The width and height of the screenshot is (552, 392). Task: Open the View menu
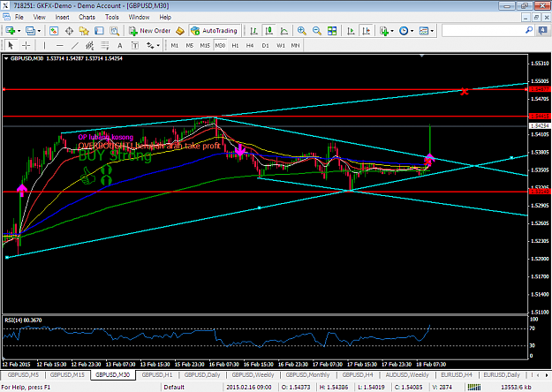(40, 17)
